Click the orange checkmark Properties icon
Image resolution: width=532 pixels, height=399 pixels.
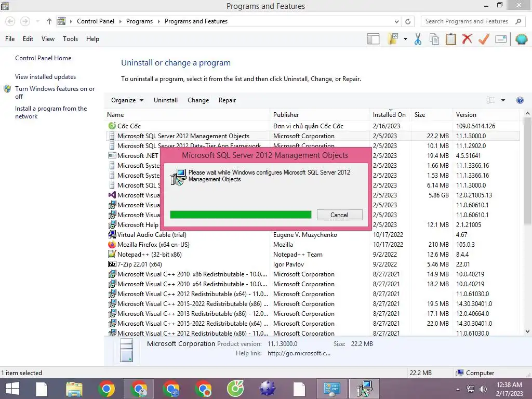[x=484, y=39]
